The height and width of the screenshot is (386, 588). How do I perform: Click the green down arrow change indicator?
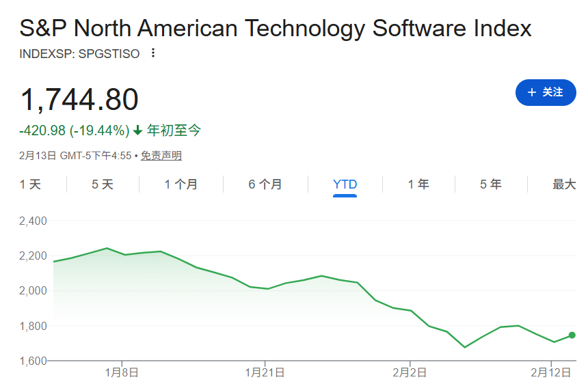point(137,130)
